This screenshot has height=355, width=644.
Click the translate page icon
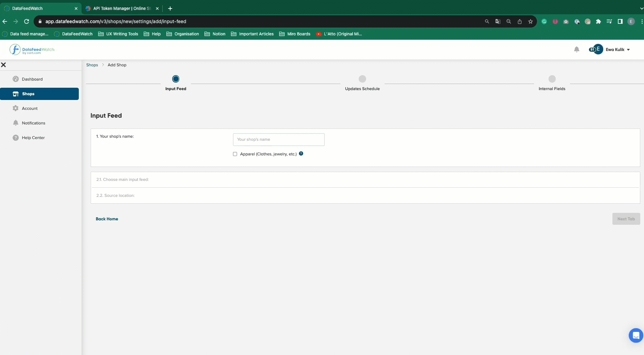pos(498,21)
